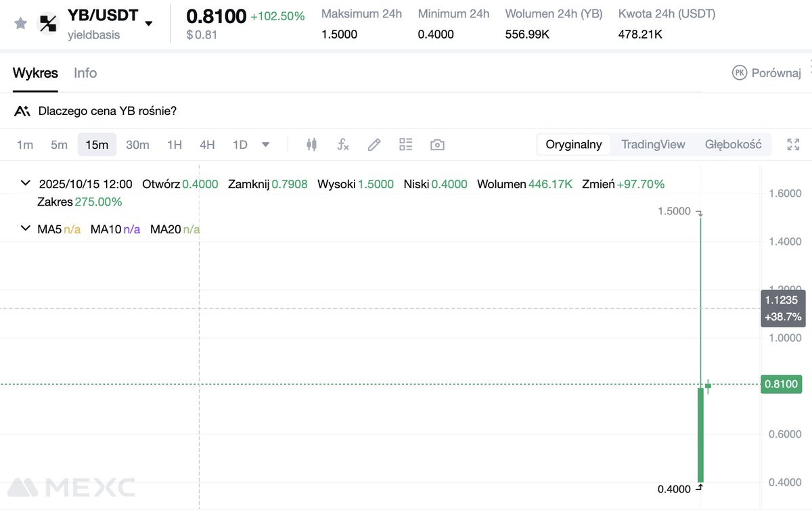Select the 15m timeframe

97,145
